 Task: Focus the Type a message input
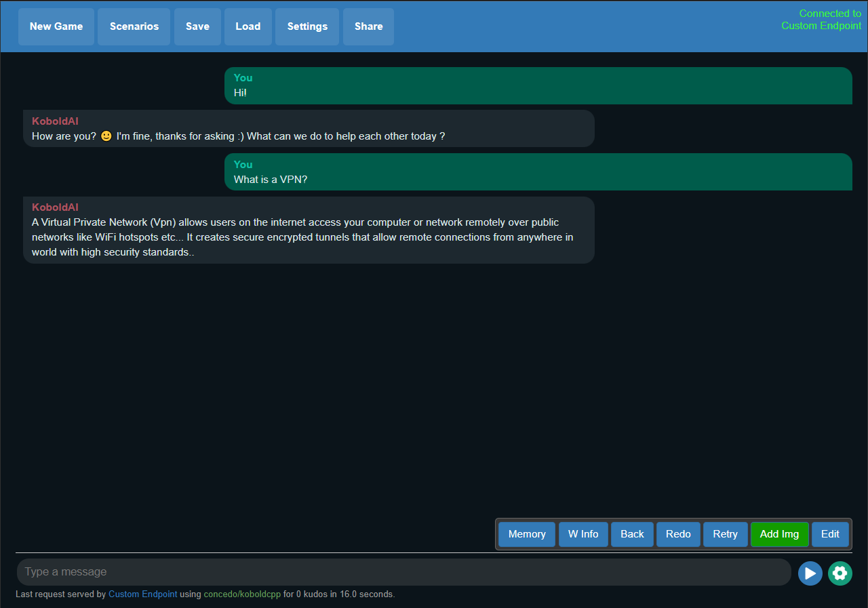[x=404, y=572]
